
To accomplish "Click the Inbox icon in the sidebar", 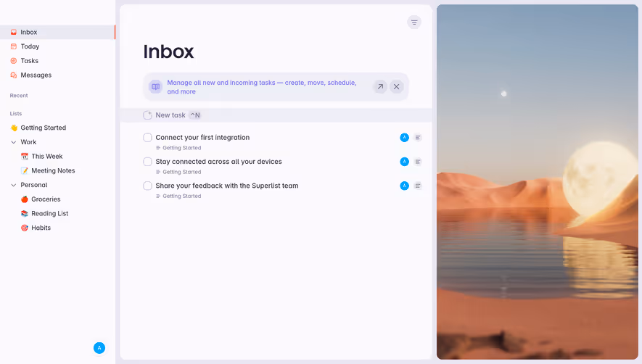I will coord(14,32).
